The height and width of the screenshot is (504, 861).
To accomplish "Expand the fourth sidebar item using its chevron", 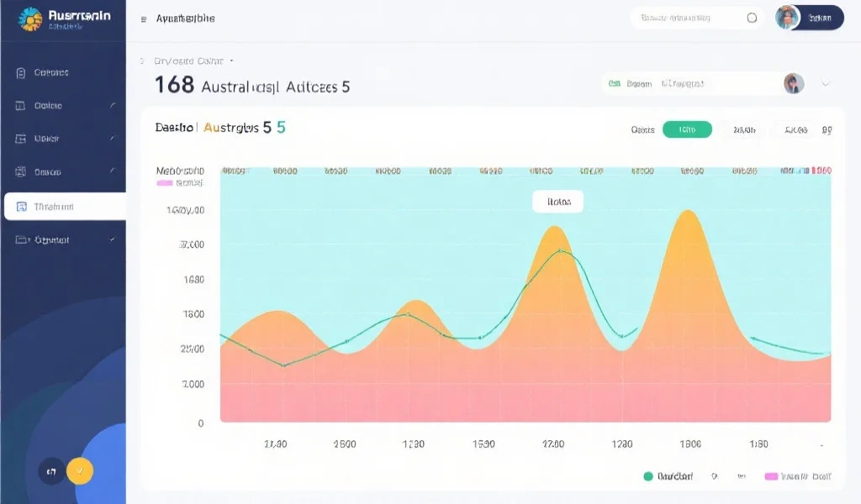I will point(113,171).
